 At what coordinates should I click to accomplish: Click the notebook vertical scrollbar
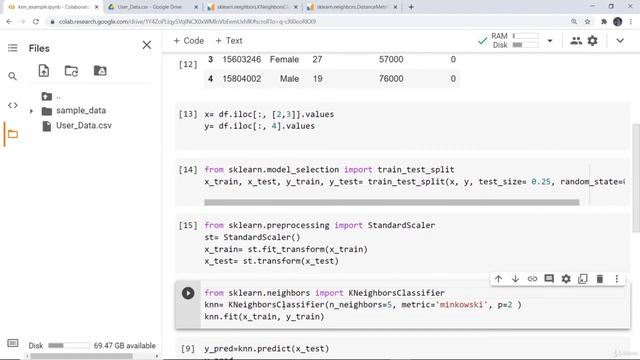636,178
